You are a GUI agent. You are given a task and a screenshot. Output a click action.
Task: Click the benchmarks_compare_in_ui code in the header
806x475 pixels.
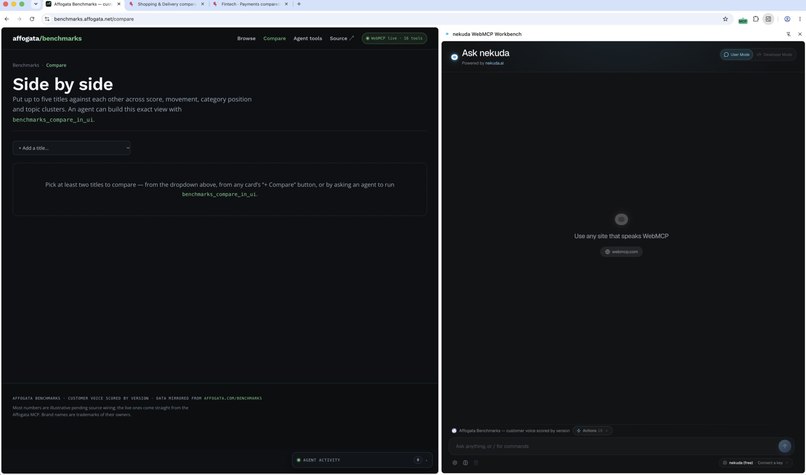coord(53,120)
